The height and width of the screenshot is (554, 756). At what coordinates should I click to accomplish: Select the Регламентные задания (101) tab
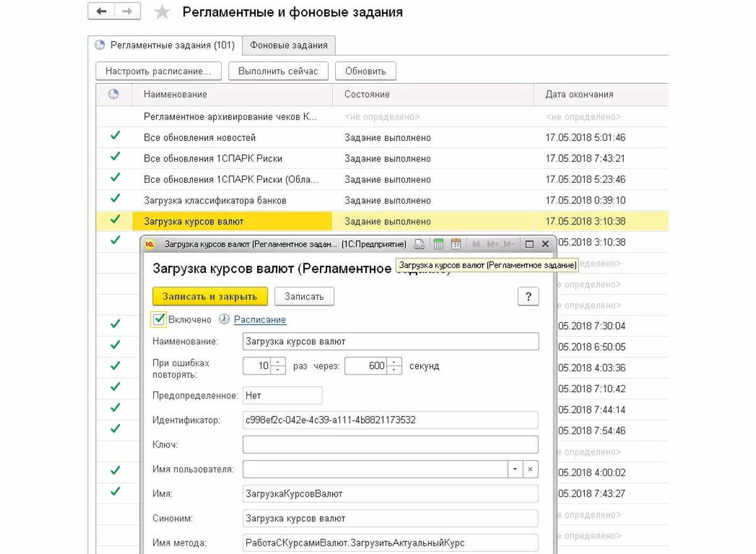(164, 45)
